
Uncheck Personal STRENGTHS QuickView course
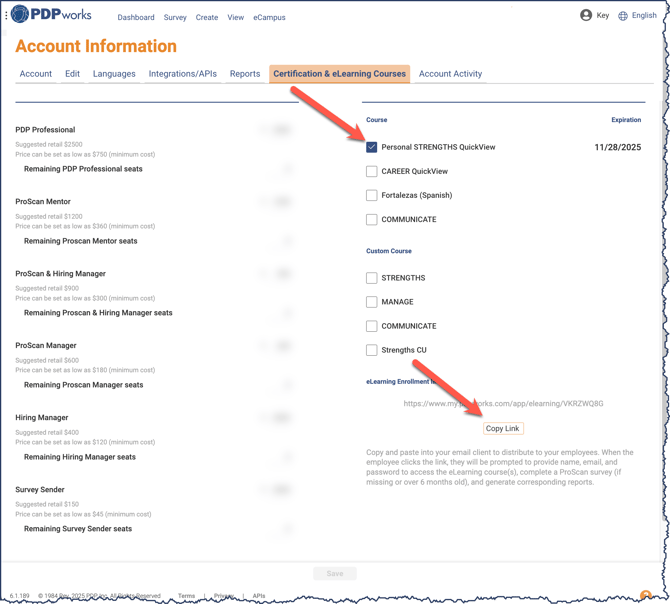point(371,147)
